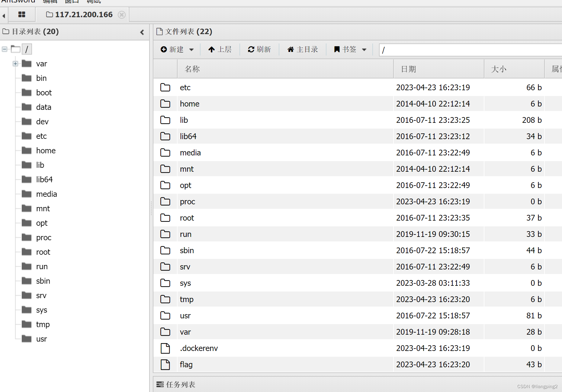Image resolution: width=562 pixels, height=392 pixels.
Task: Click root folder icon in file list
Action: 165,218
